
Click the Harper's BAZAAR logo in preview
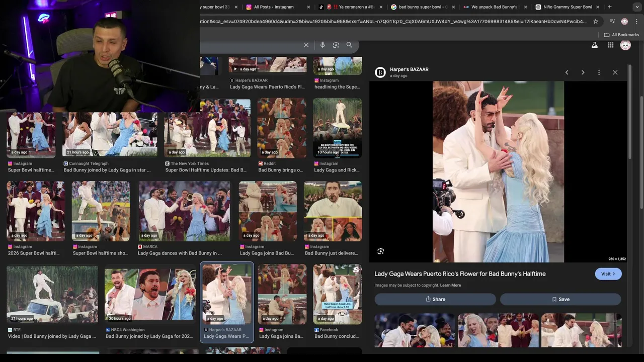(380, 72)
